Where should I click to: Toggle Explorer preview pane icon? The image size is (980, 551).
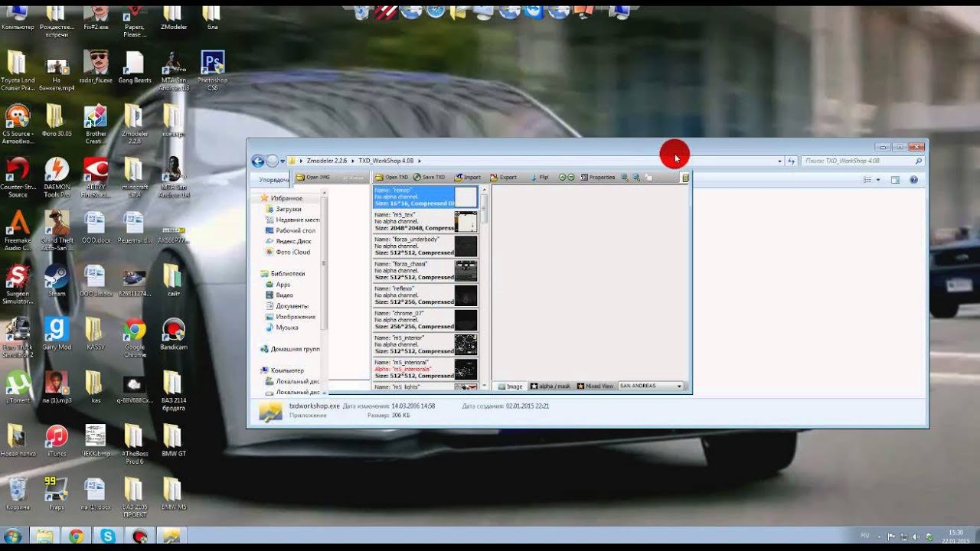895,180
